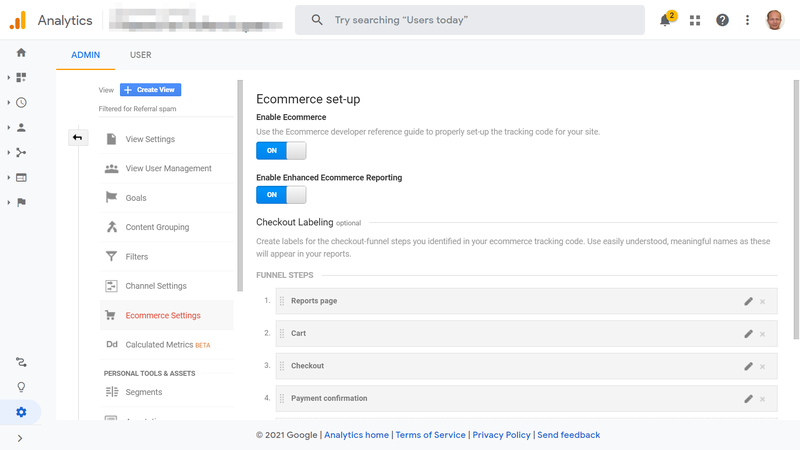The width and height of the screenshot is (800, 450).
Task: Expand the Conversions section arrow
Action: tap(8, 203)
